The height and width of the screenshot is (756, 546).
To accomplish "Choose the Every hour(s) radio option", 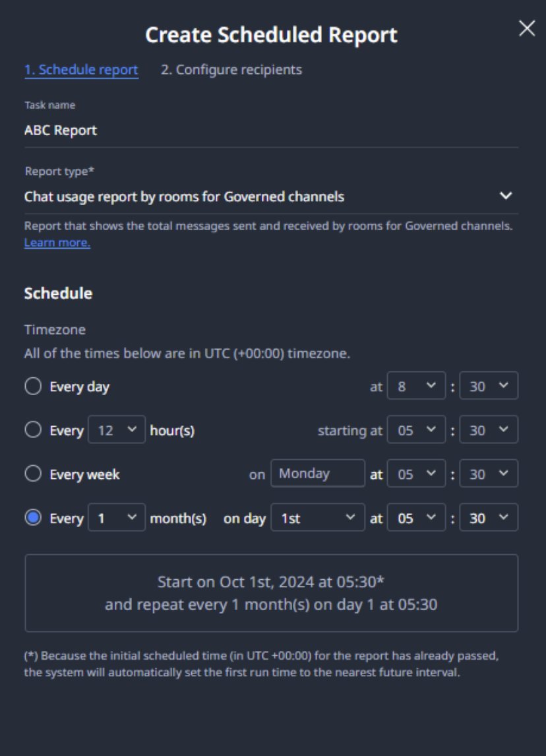I will pyautogui.click(x=33, y=429).
